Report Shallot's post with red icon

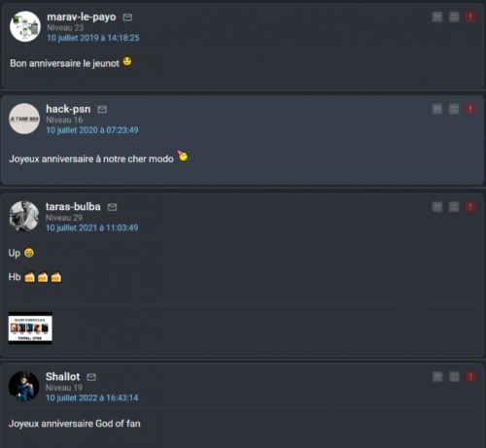pyautogui.click(x=470, y=377)
